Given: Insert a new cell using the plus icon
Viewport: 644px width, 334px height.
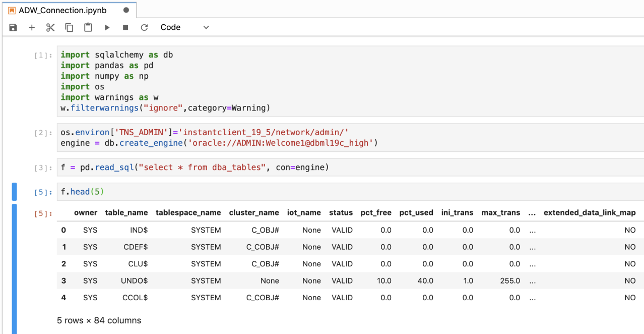Looking at the screenshot, I should [x=32, y=28].
